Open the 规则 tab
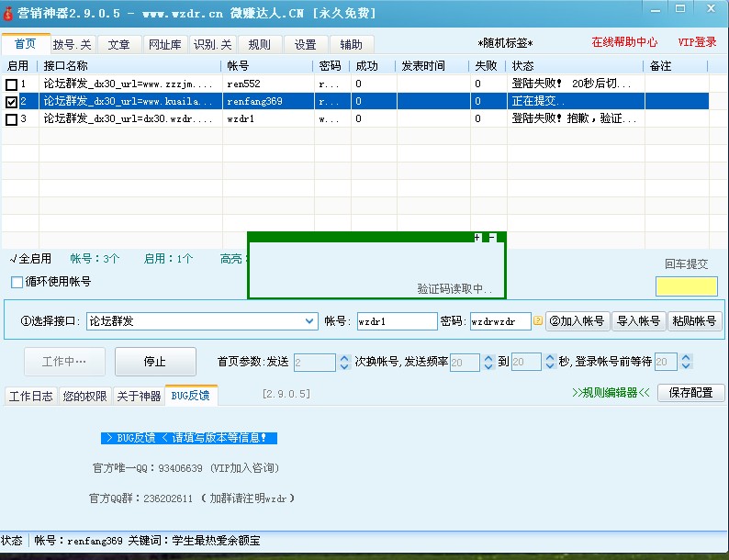The width and height of the screenshot is (729, 560). (x=260, y=45)
